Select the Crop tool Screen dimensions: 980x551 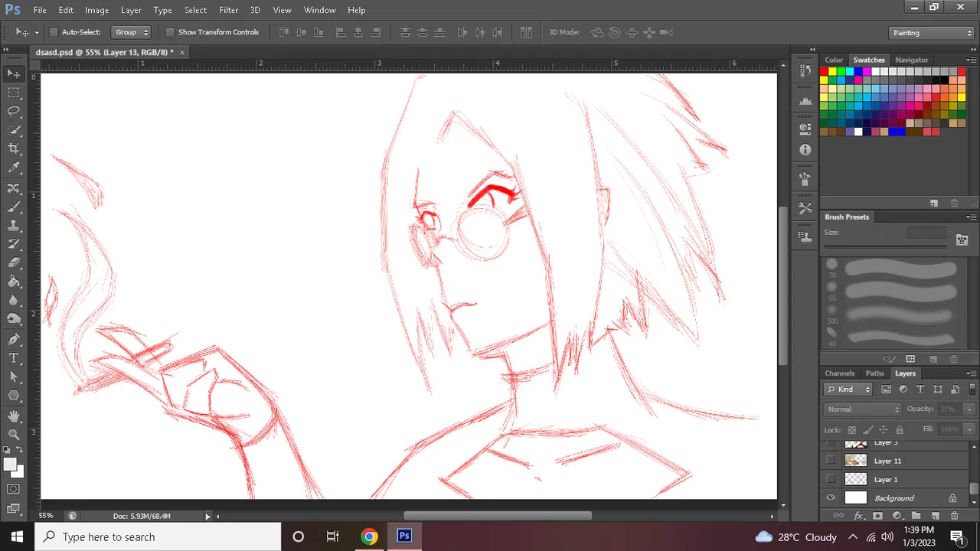14,149
